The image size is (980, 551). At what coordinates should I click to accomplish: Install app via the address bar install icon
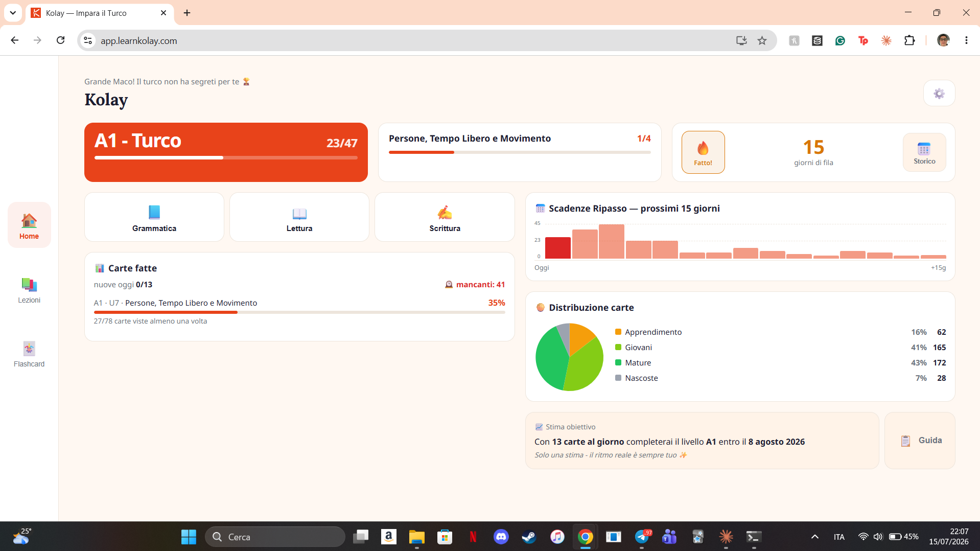pos(741,40)
